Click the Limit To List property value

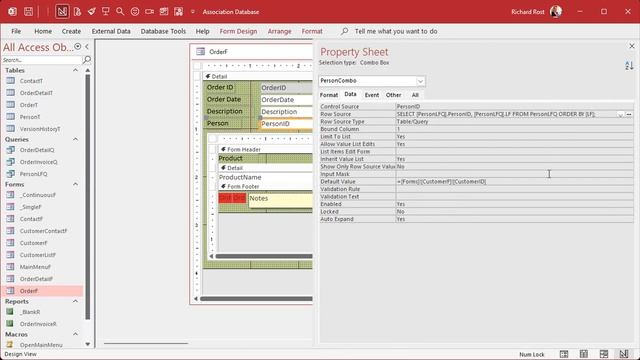(x=514, y=137)
